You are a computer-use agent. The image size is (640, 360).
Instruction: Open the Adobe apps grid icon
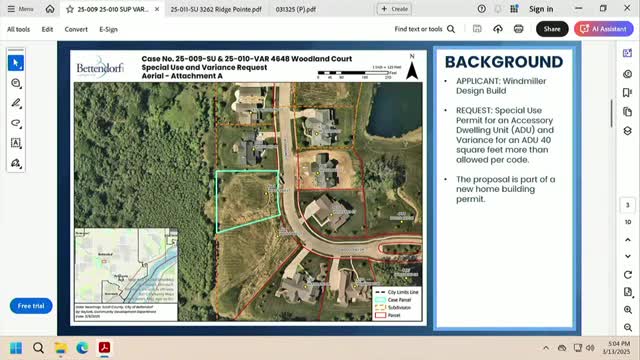click(x=514, y=9)
